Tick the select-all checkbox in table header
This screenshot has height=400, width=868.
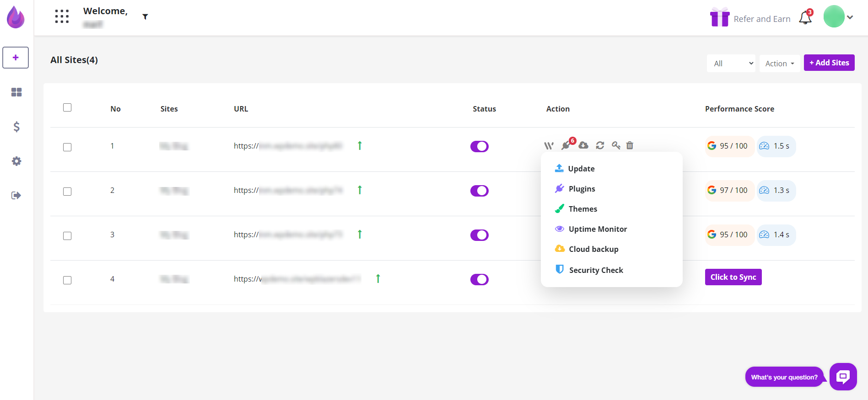point(67,107)
